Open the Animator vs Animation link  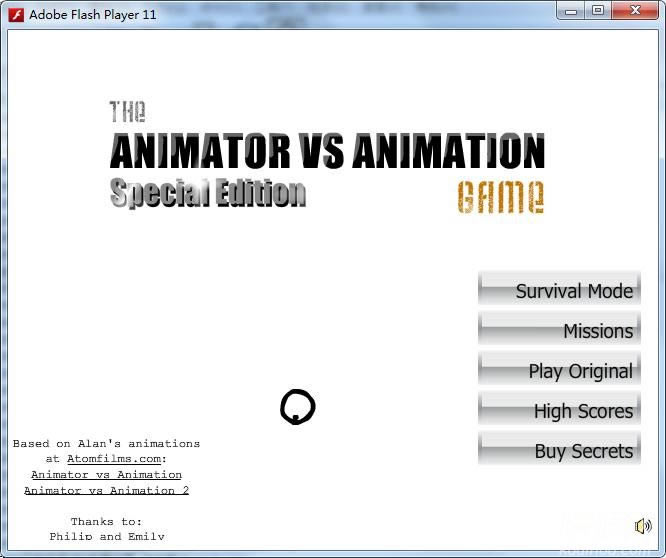click(106, 475)
